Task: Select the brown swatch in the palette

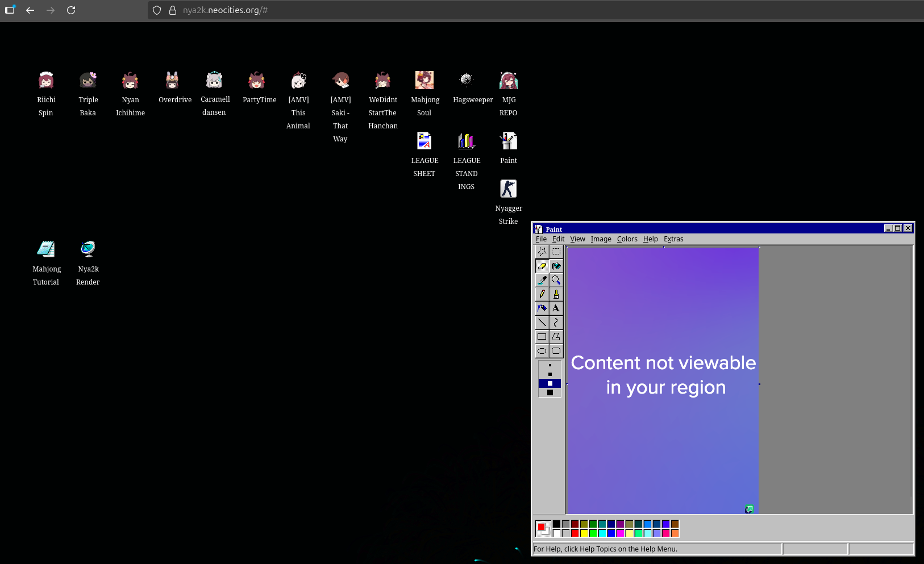Action: (675, 524)
